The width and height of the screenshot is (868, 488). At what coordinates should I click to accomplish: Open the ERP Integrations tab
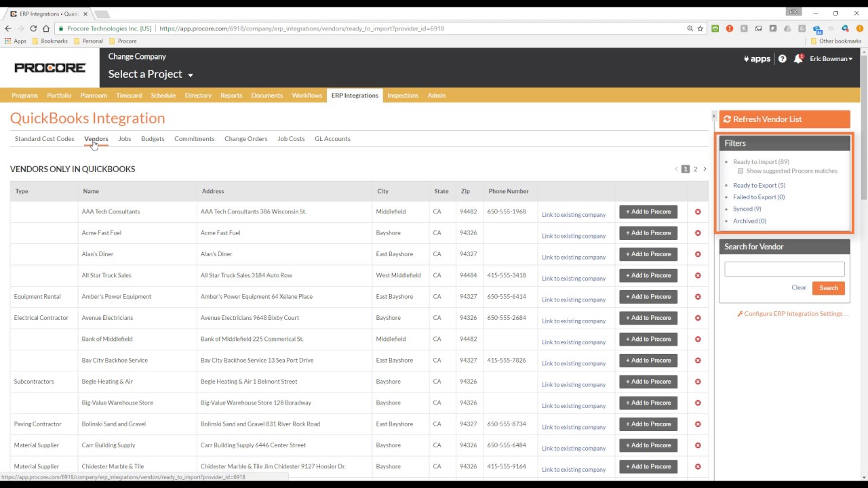(x=355, y=96)
